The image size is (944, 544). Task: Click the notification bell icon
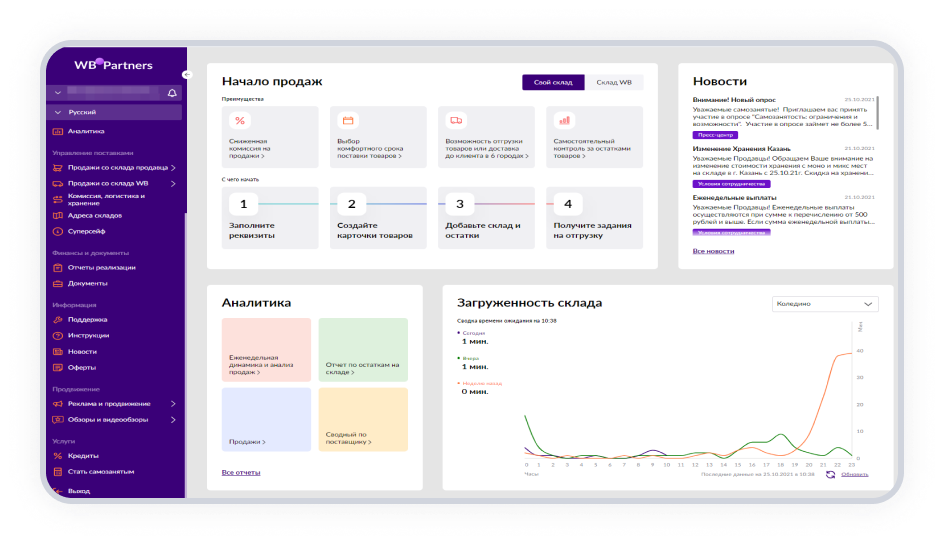172,93
